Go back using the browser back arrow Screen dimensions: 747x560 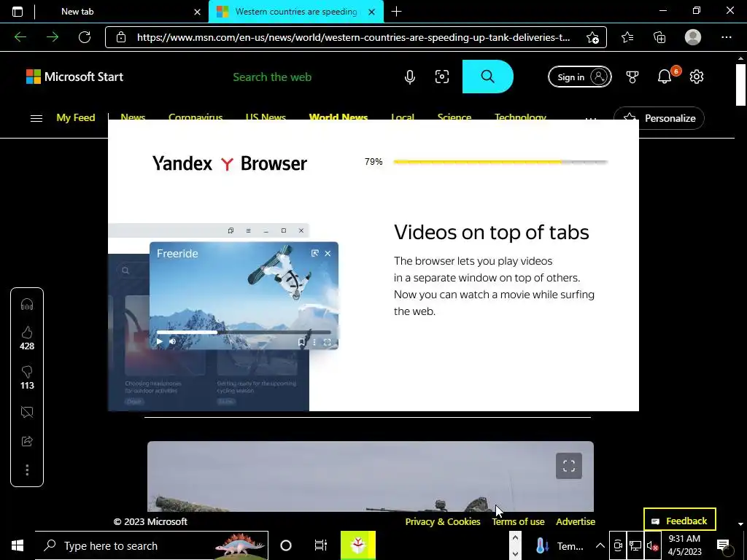point(20,37)
